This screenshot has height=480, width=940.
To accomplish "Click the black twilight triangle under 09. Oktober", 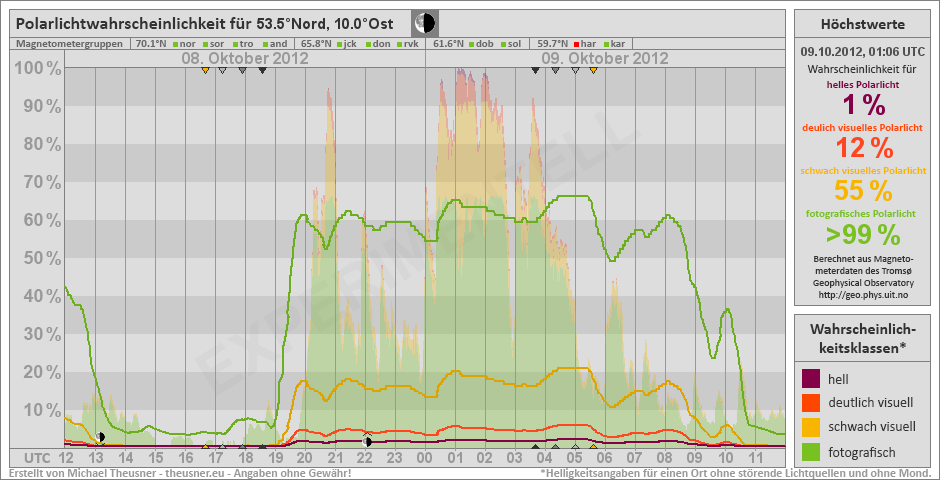I will point(536,70).
